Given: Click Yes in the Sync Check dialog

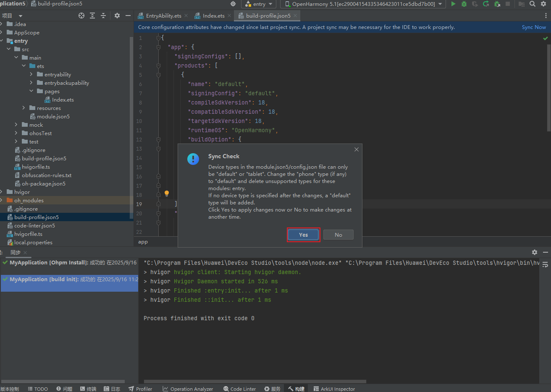Looking at the screenshot, I should (304, 235).
